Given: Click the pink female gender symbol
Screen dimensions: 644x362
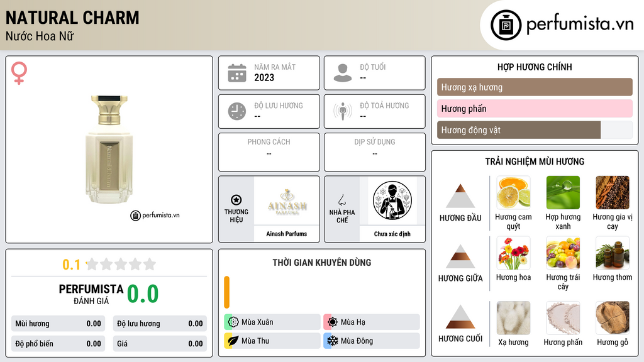Looking at the screenshot, I should tap(19, 73).
